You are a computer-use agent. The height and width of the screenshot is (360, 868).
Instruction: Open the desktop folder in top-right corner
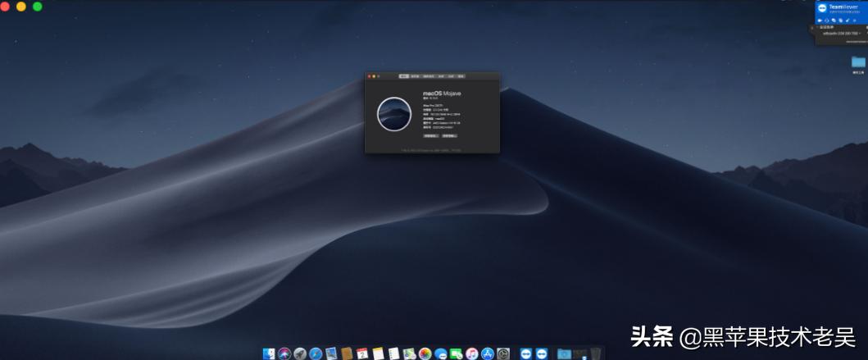858,62
